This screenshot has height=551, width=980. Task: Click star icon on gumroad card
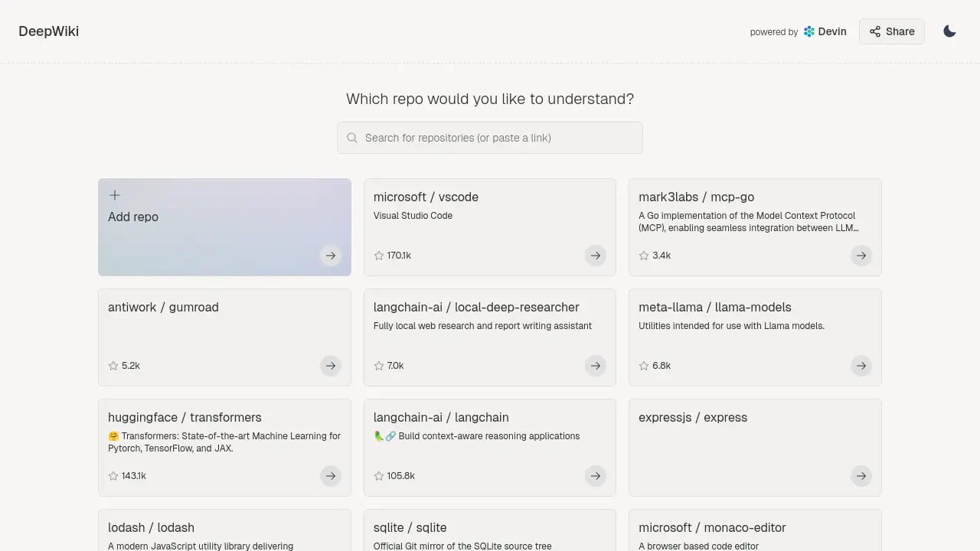(113, 366)
